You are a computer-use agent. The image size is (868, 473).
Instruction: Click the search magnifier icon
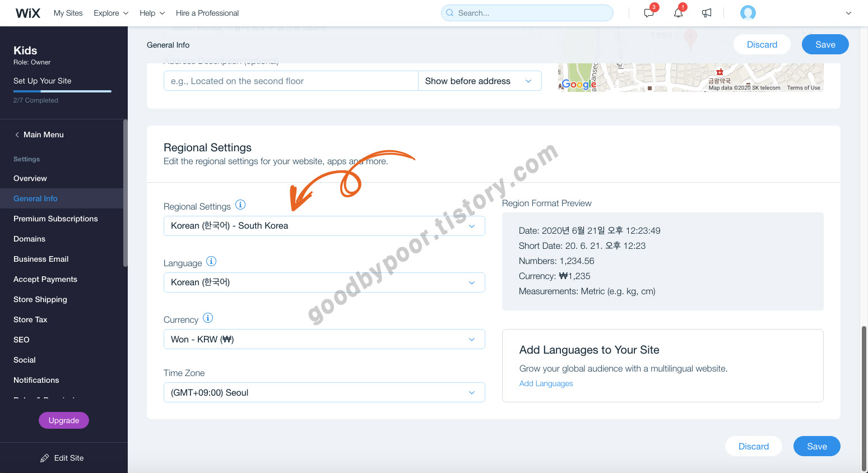tap(449, 13)
